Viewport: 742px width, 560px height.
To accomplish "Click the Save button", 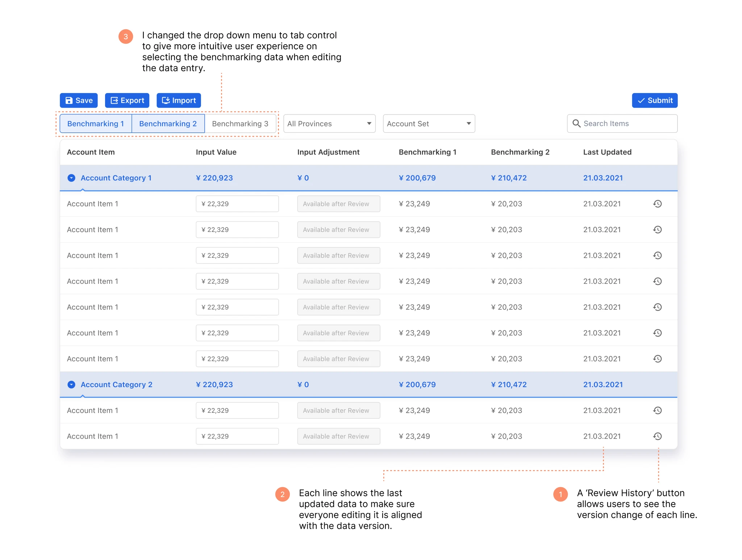I will [79, 100].
